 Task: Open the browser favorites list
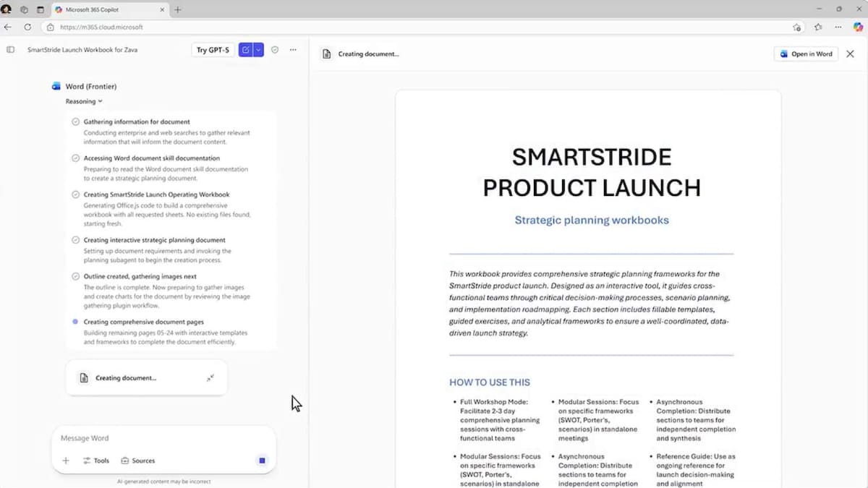[818, 27]
